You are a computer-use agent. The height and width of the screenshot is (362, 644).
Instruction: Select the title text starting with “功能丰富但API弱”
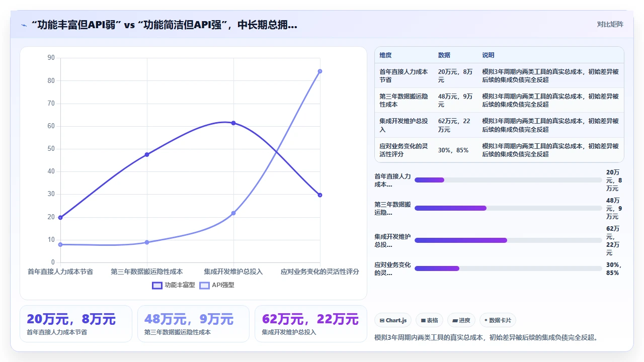pyautogui.click(x=164, y=25)
